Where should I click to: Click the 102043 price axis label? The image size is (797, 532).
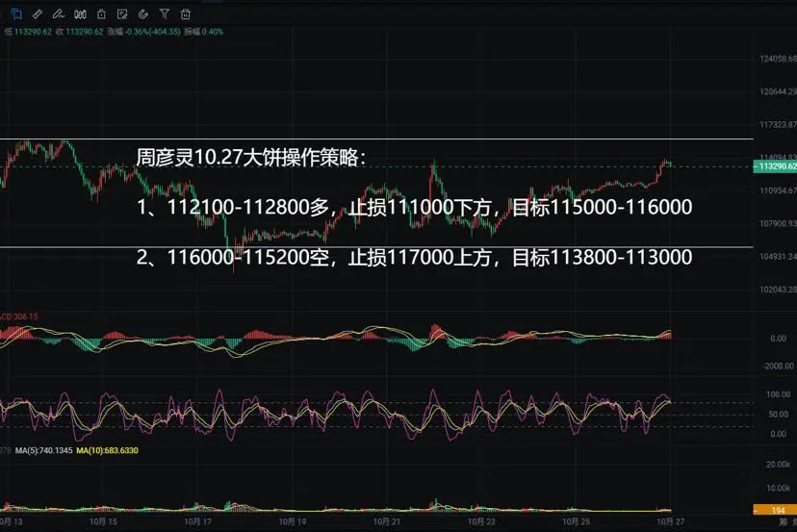(x=778, y=290)
